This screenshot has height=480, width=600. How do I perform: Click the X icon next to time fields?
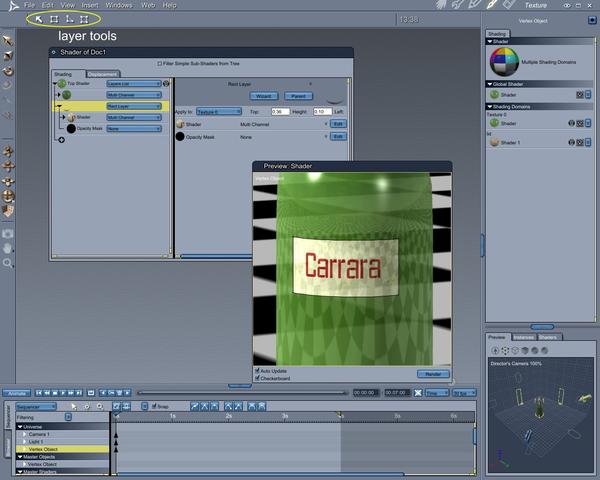pyautogui.click(x=418, y=393)
